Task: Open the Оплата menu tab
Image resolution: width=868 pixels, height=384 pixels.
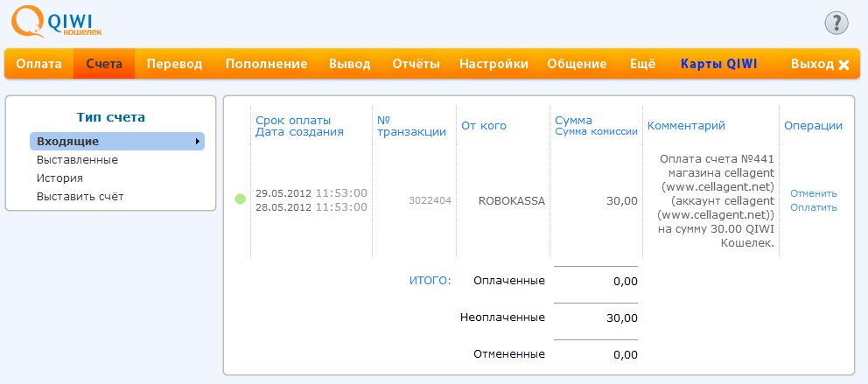Action: tap(38, 64)
